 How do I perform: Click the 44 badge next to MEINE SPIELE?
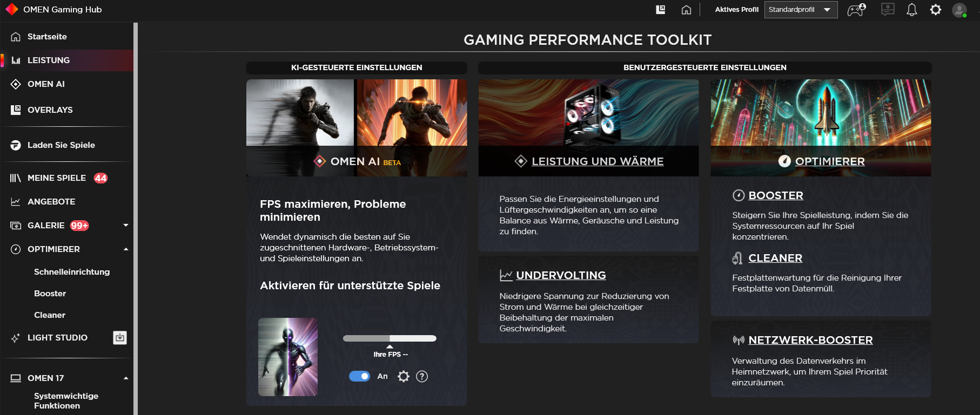pyautogui.click(x=100, y=178)
